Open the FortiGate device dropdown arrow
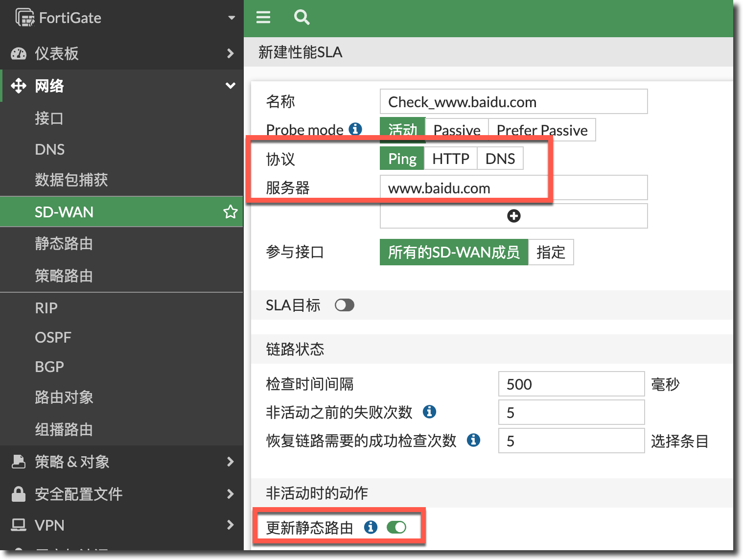This screenshot has height=560, width=743. pos(232,18)
